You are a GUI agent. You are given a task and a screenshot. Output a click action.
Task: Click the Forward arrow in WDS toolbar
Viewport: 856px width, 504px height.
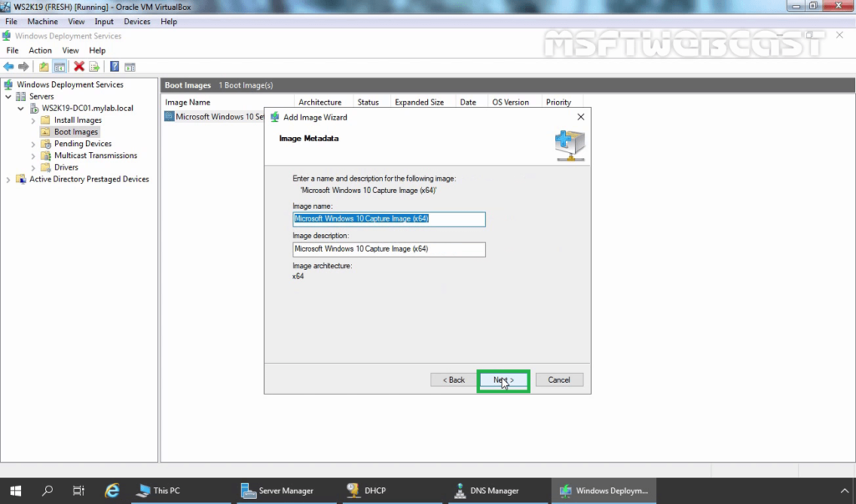[x=23, y=67]
